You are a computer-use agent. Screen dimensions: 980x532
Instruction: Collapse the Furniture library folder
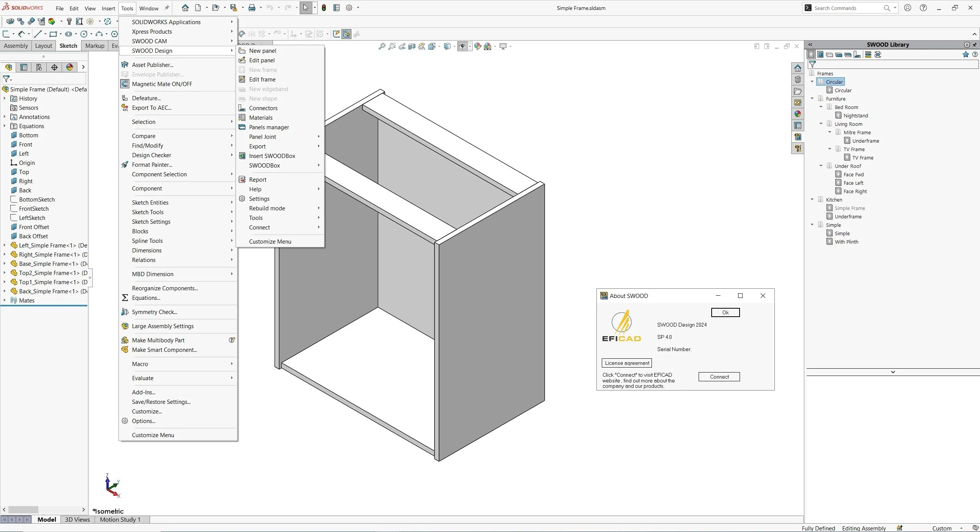point(812,99)
